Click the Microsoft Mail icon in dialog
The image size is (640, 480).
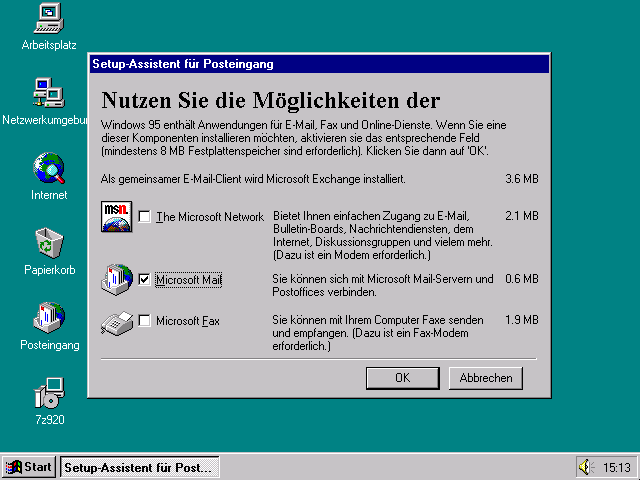[x=117, y=280]
